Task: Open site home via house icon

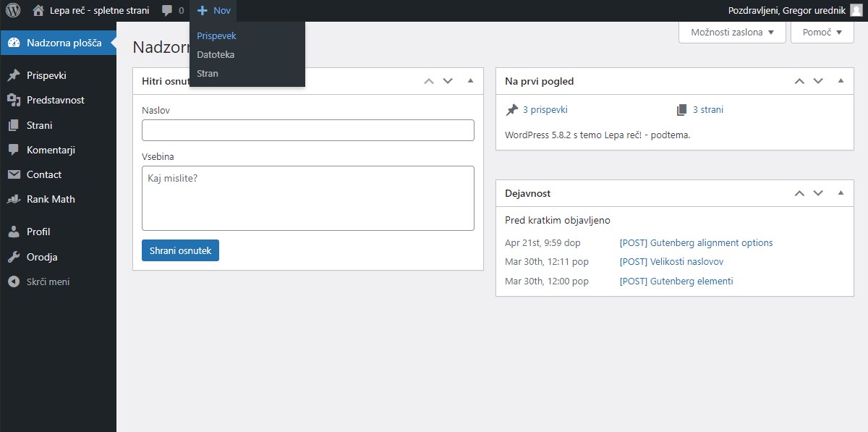Action: click(38, 11)
